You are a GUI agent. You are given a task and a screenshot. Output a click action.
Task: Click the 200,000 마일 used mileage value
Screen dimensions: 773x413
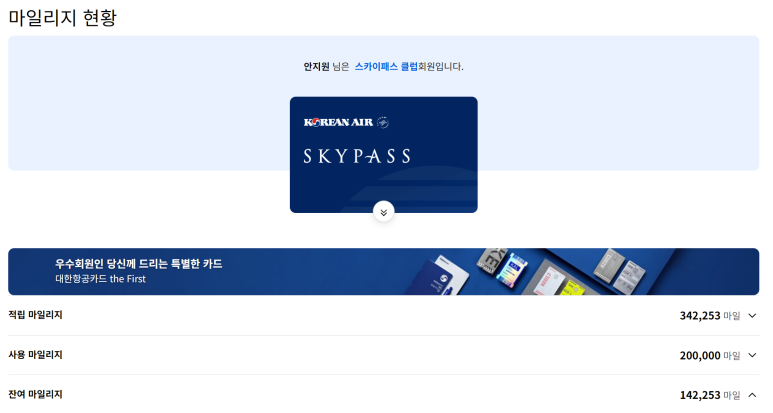coord(710,355)
